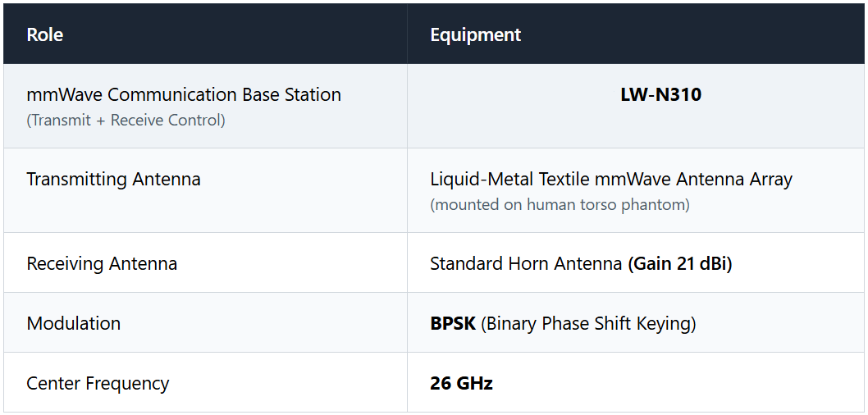The width and height of the screenshot is (868, 415).
Task: Click the Transmit + Receive Control subtitle
Action: pos(126,120)
